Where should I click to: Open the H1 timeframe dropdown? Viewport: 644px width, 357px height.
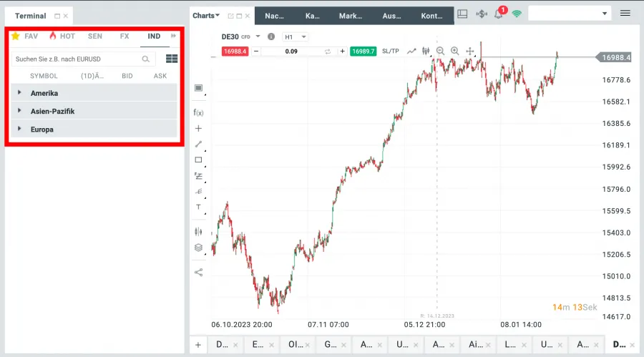tap(296, 36)
